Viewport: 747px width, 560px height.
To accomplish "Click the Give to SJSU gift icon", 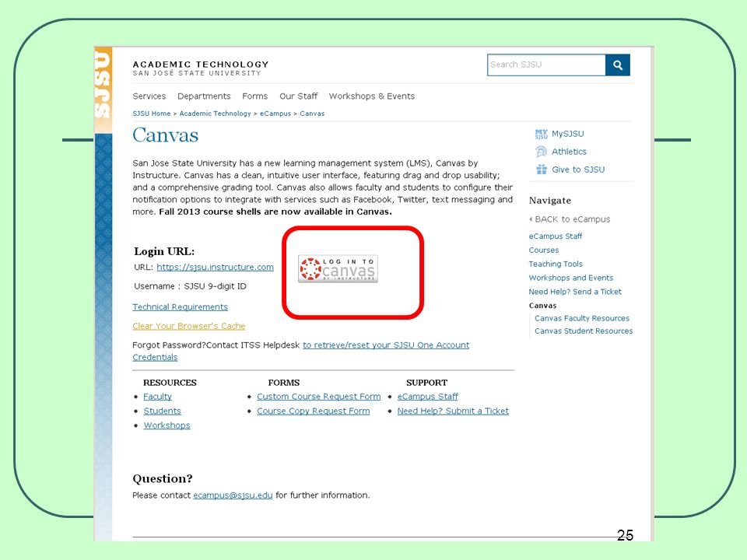I will 542,170.
